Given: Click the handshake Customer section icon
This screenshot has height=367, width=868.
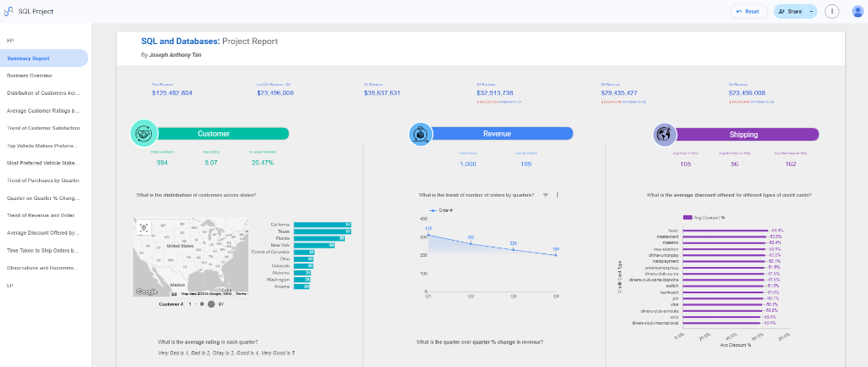Looking at the screenshot, I should click(144, 133).
